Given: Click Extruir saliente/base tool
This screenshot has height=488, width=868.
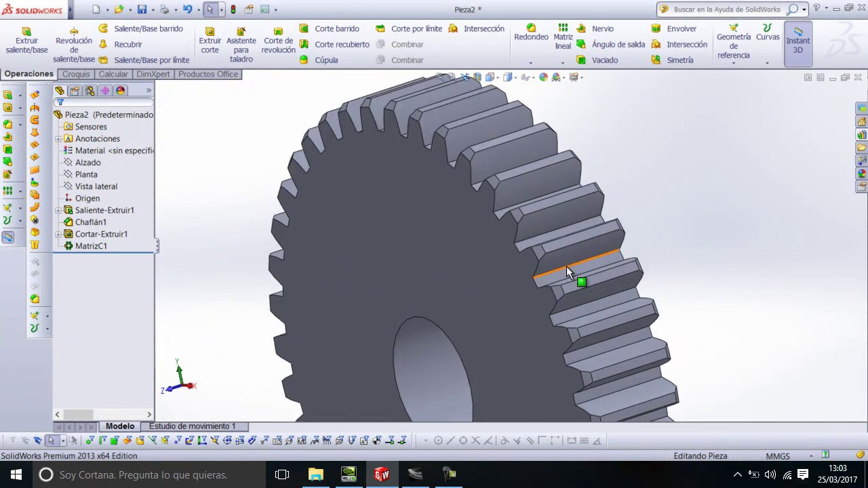Looking at the screenshot, I should (26, 41).
